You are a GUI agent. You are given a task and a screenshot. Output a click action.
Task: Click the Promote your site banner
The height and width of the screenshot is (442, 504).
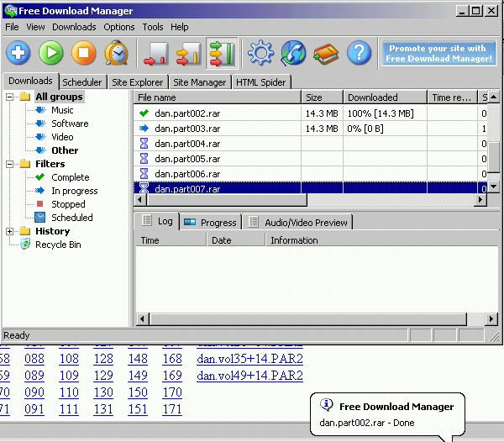pyautogui.click(x=438, y=54)
